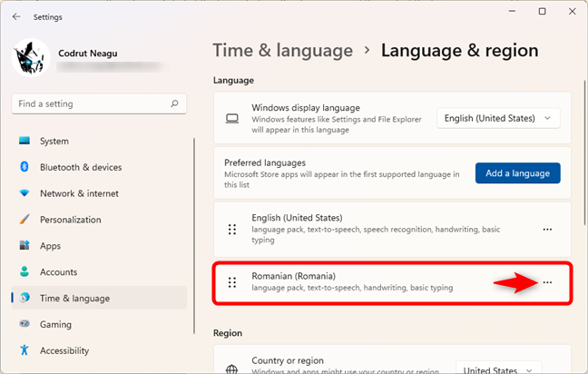This screenshot has width=588, height=374.
Task: Open more options for English (United States)
Action: (x=547, y=229)
